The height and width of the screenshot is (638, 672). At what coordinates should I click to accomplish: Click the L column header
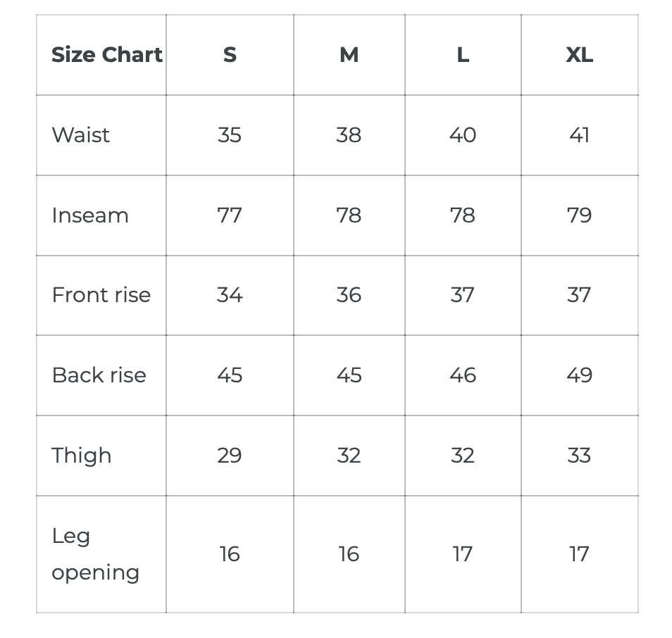point(463,55)
